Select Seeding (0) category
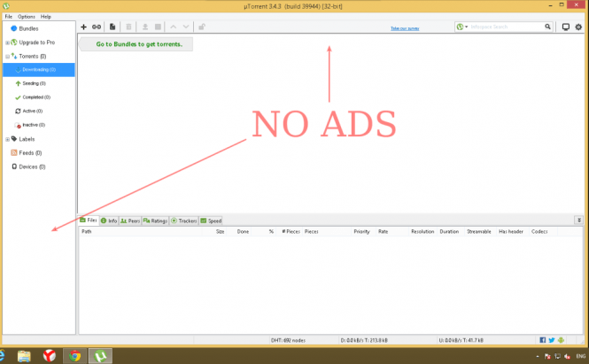This screenshot has height=364, width=589. click(x=34, y=83)
